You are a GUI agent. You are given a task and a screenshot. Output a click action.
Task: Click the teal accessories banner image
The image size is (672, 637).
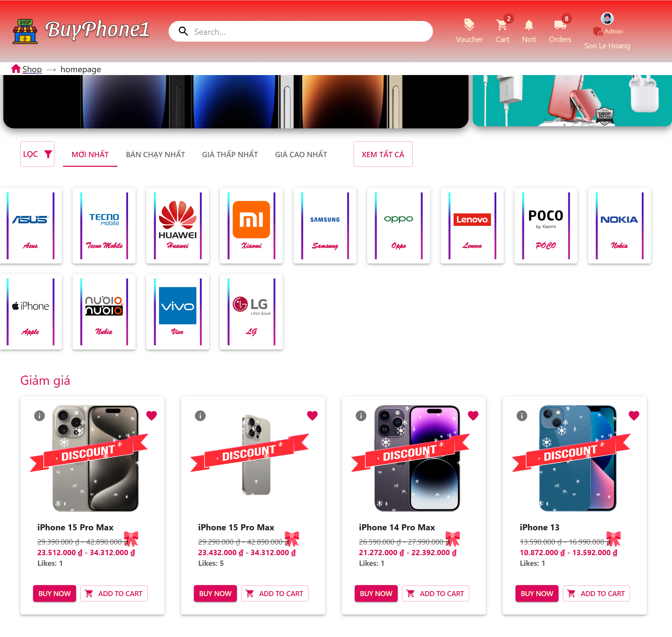click(572, 101)
